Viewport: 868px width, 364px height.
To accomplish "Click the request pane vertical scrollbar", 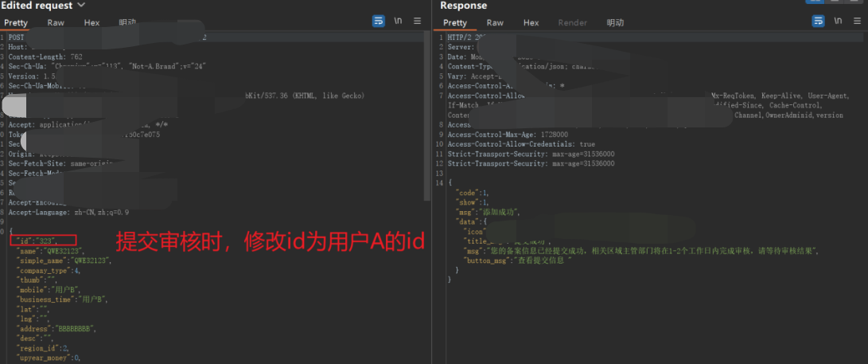I will [426, 116].
